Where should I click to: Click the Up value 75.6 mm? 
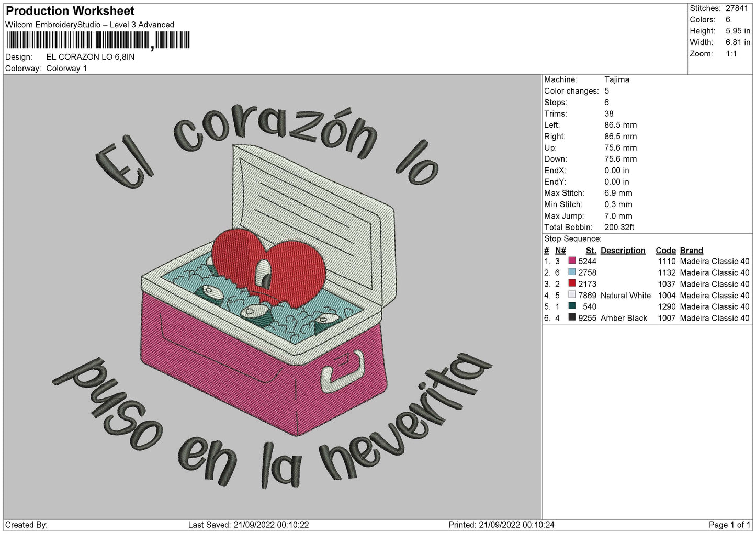coord(620,147)
